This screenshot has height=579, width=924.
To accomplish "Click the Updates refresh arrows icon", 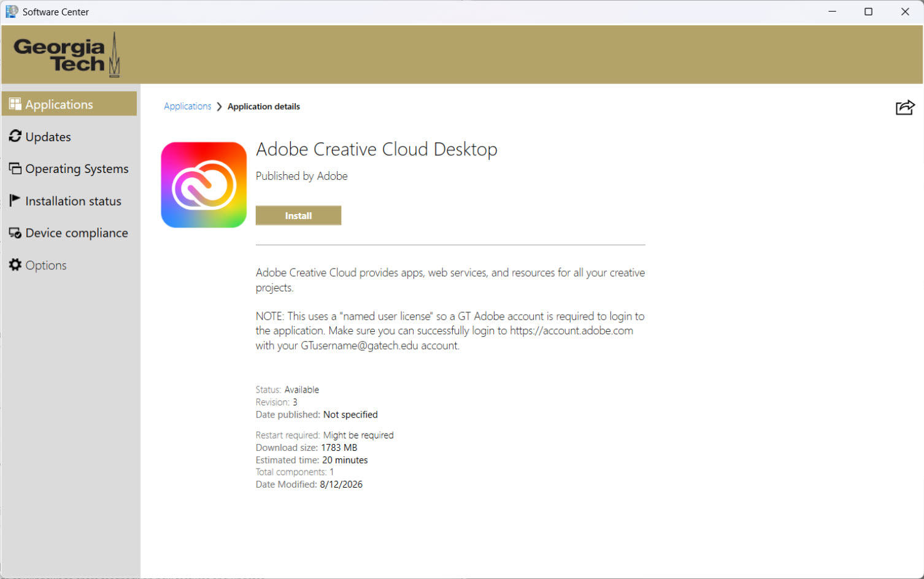I will point(15,136).
